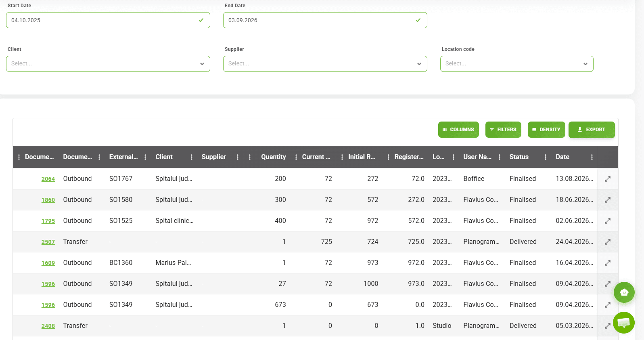Image resolution: width=644 pixels, height=340 pixels.
Task: Edit the Start Date field
Action: tap(108, 20)
